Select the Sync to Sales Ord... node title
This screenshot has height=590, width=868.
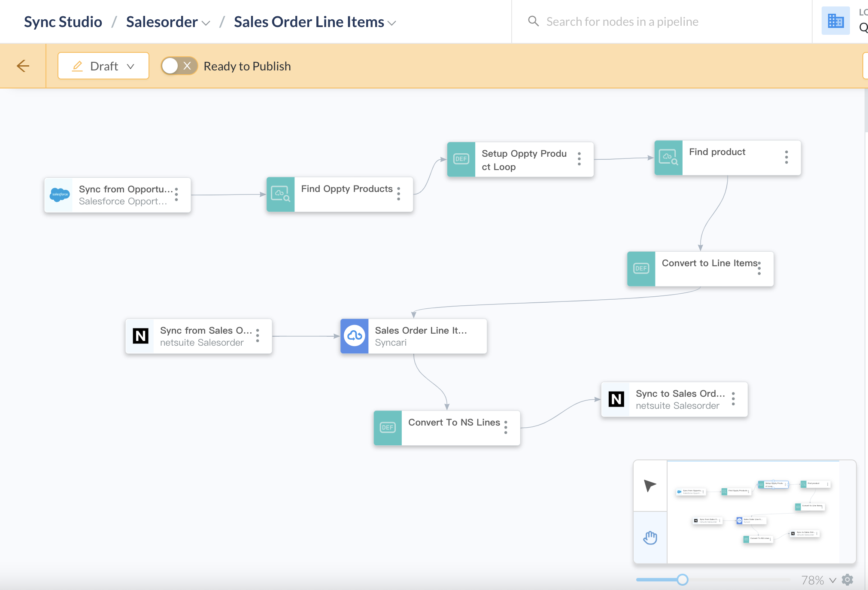pyautogui.click(x=680, y=394)
